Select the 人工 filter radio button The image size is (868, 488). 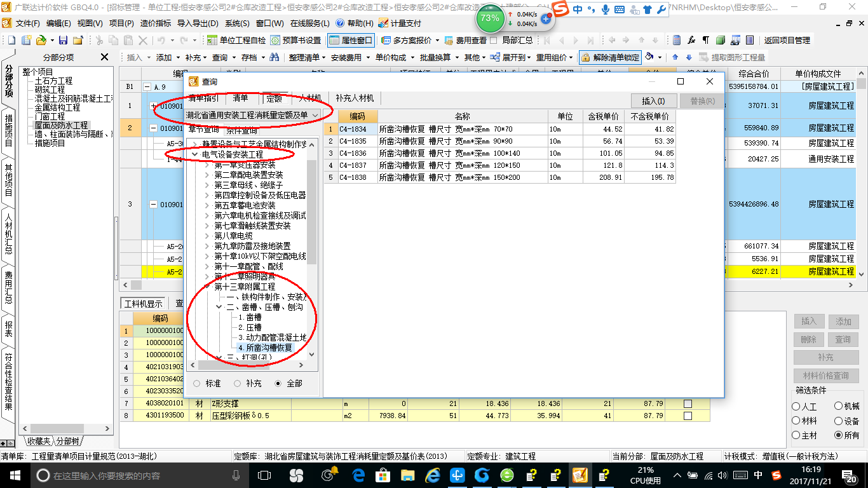pyautogui.click(x=796, y=407)
